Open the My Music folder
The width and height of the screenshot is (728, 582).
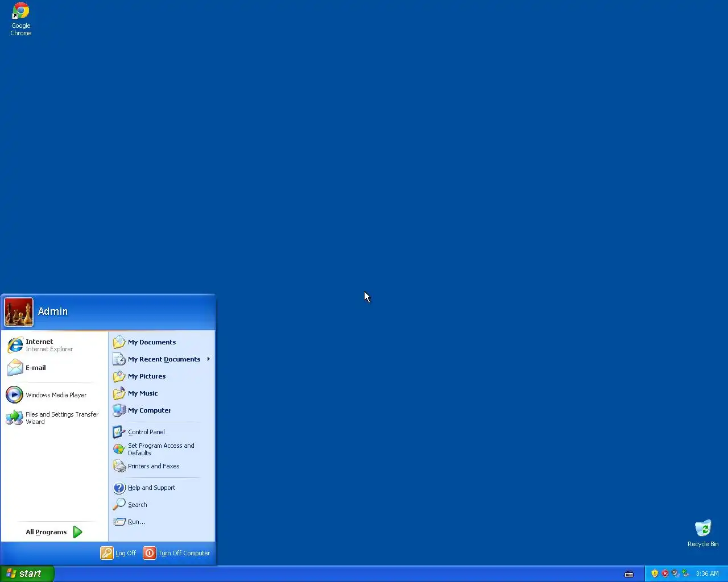pyautogui.click(x=162, y=393)
